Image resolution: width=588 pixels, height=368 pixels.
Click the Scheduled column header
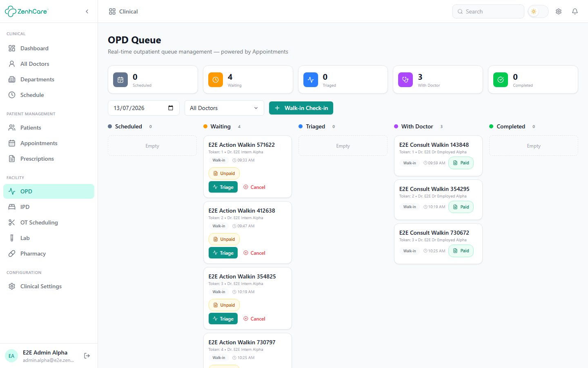click(x=129, y=126)
